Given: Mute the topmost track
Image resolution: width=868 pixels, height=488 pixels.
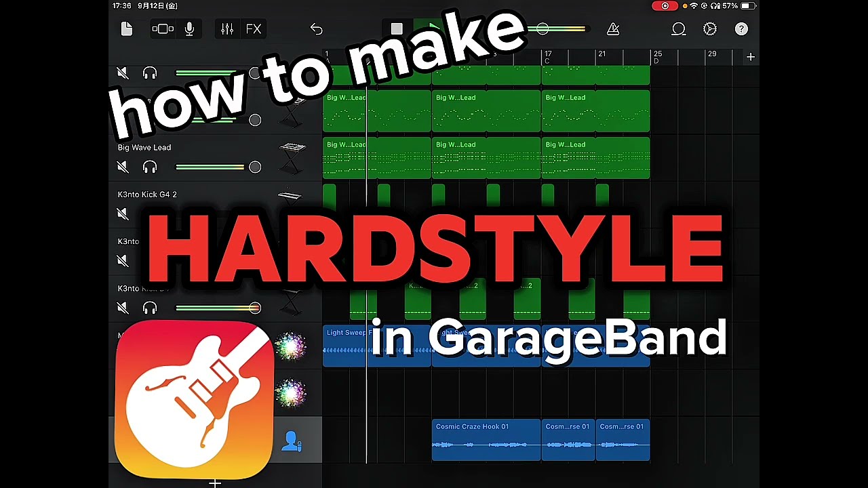Looking at the screenshot, I should click(123, 73).
